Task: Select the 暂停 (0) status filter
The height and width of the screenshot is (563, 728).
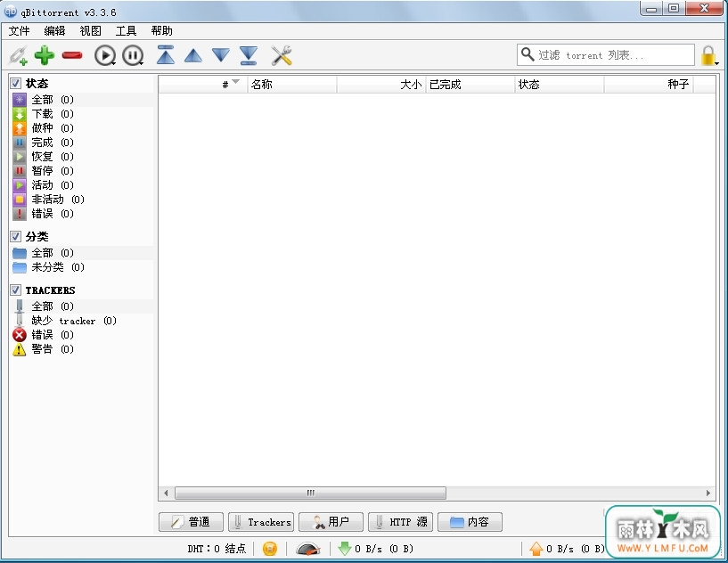Action: [82, 171]
